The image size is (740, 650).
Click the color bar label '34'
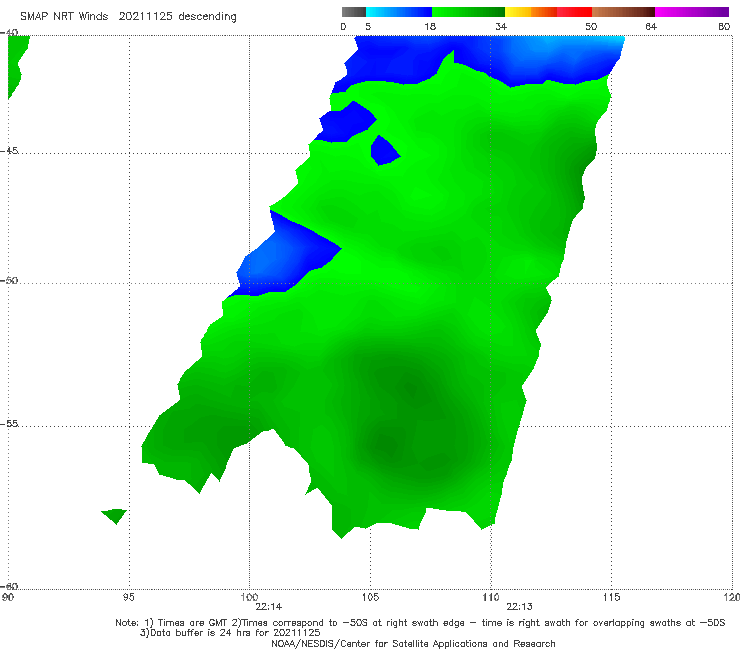pos(501,27)
